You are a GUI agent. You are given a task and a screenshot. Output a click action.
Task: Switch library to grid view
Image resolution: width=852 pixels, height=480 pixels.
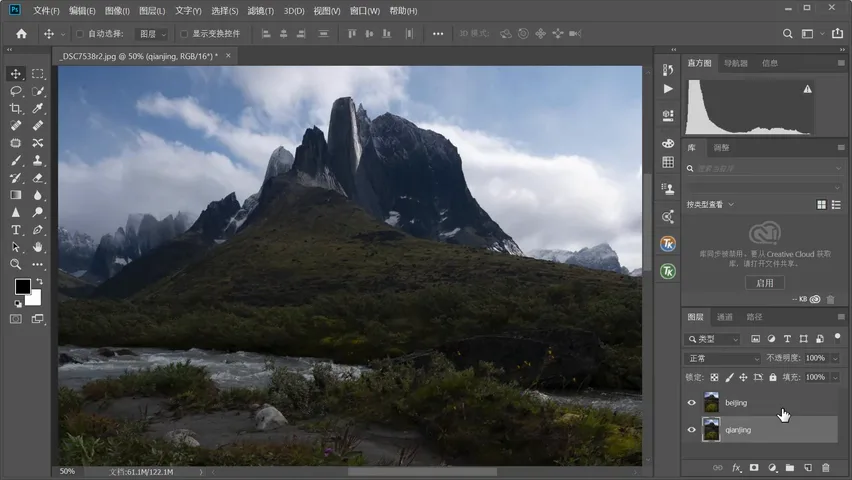click(822, 204)
